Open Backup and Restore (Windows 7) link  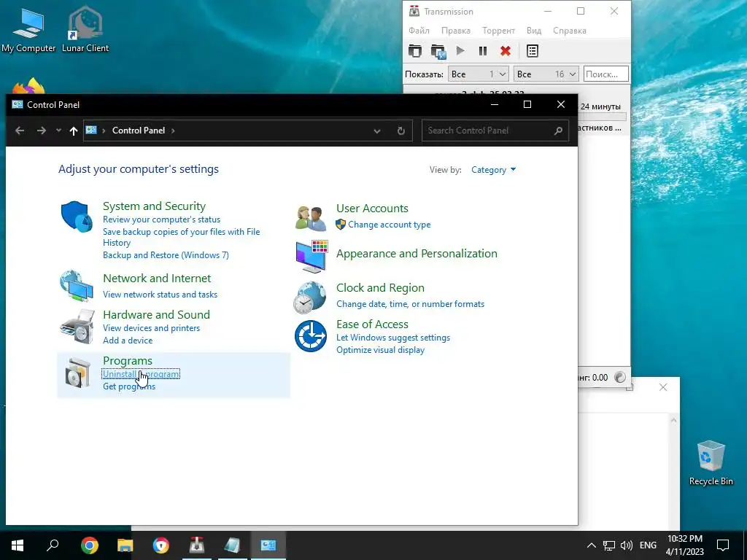(x=166, y=255)
